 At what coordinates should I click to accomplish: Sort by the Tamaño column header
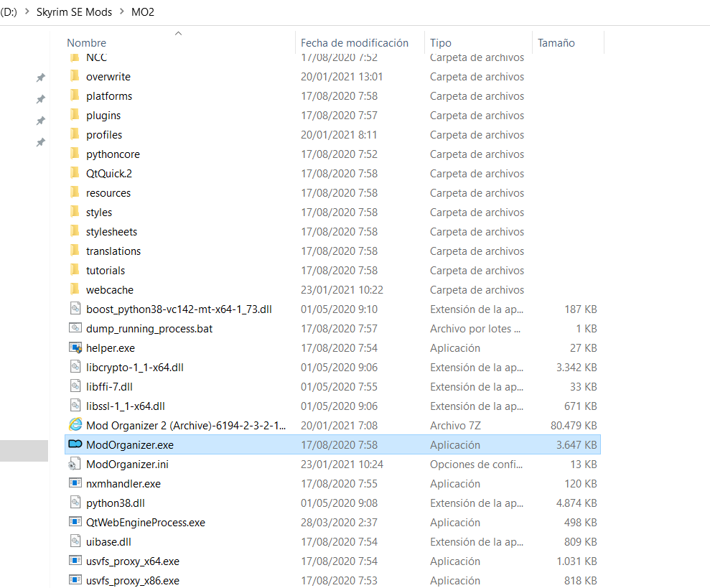(x=556, y=42)
